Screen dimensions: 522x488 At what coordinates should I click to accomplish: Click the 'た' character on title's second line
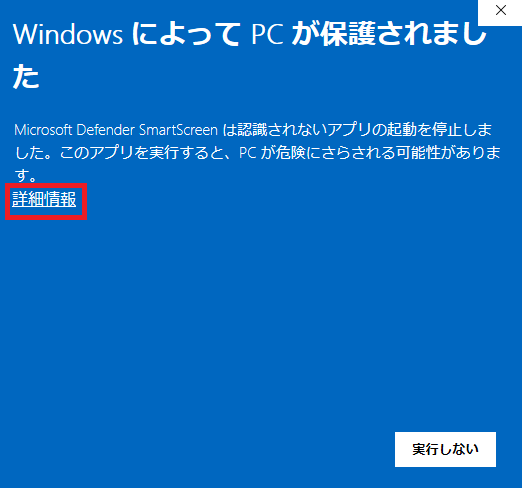point(26,77)
